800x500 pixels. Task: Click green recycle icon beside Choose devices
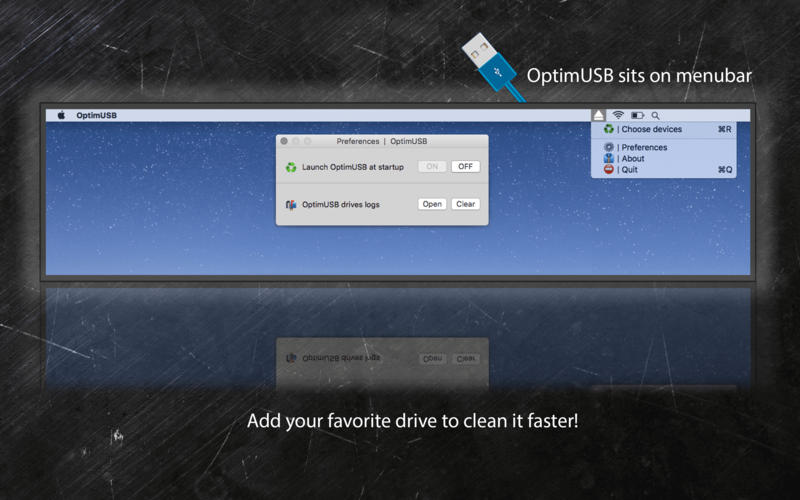click(609, 129)
